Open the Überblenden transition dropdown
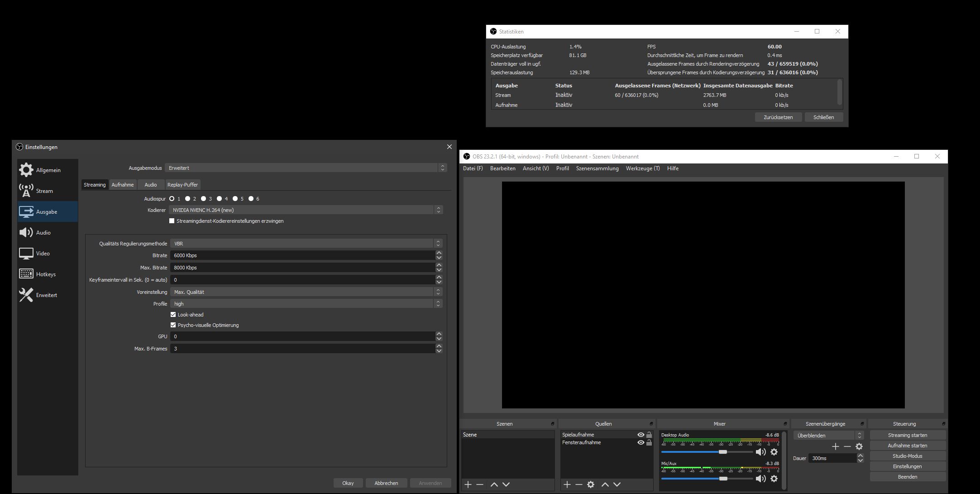The height and width of the screenshot is (494, 980). pos(827,436)
